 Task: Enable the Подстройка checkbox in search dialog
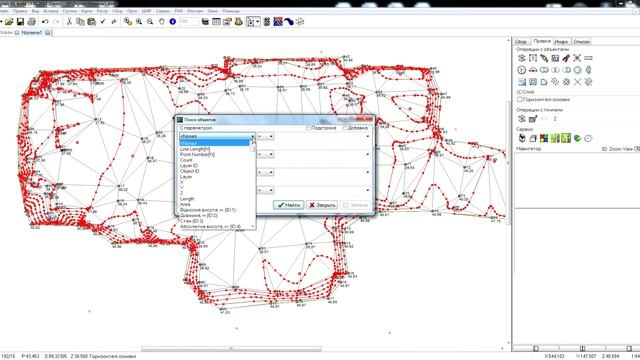pyautogui.click(x=309, y=128)
